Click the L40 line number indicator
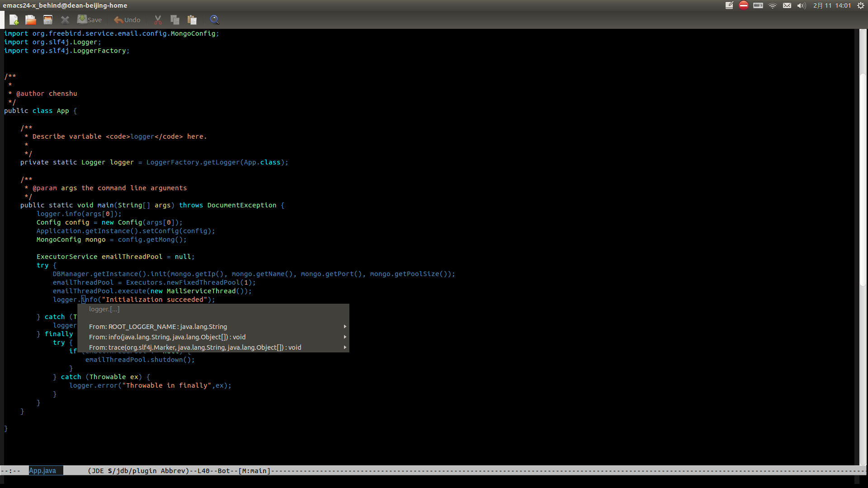This screenshot has width=868, height=488. click(x=203, y=471)
